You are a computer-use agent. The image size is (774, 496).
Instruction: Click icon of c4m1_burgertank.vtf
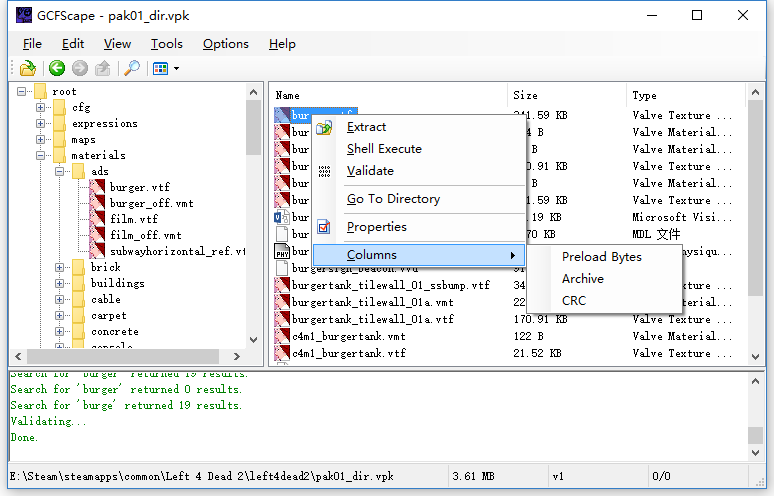coord(282,353)
